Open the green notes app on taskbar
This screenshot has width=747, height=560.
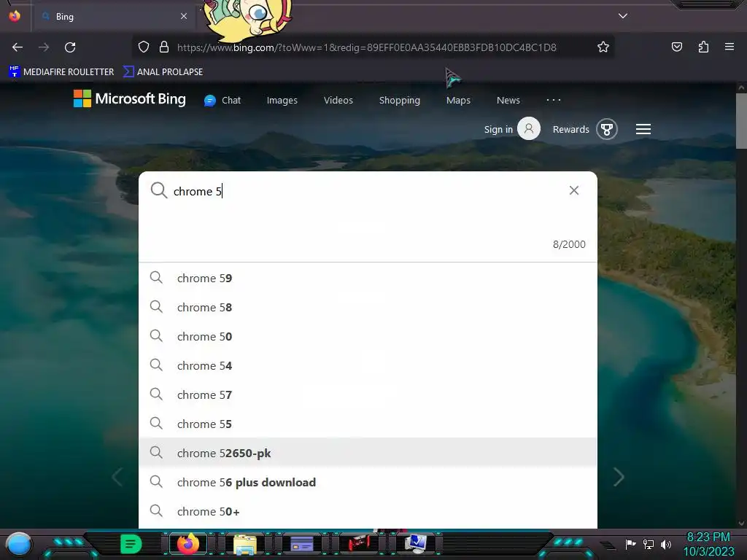pos(131,544)
